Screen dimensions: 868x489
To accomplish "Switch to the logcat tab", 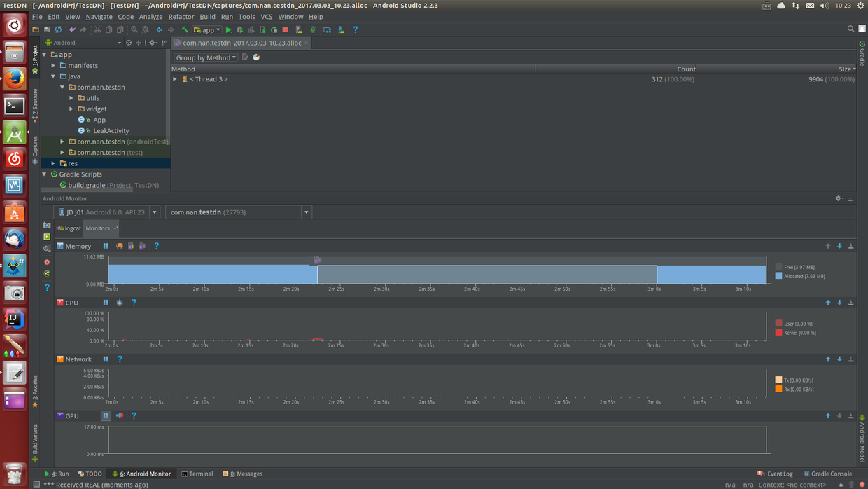I will tap(69, 228).
